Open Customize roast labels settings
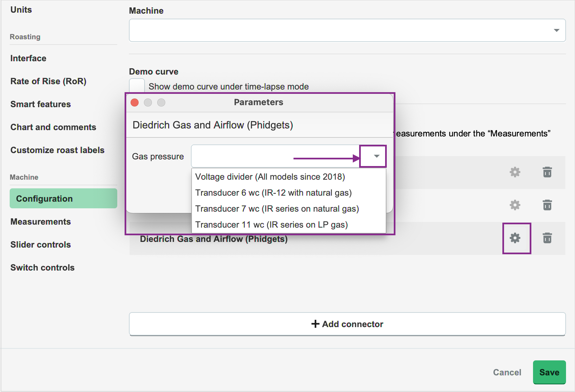 click(x=57, y=150)
